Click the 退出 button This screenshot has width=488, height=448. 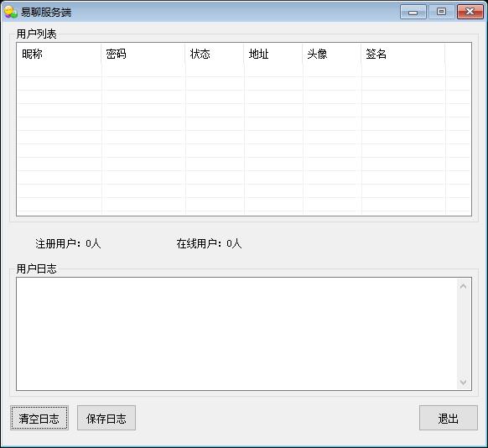[448, 418]
